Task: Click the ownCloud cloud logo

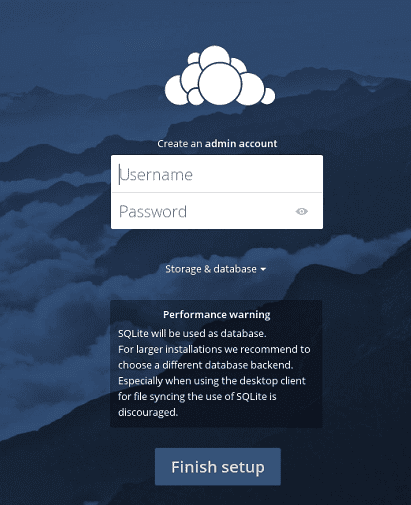Action: click(220, 76)
